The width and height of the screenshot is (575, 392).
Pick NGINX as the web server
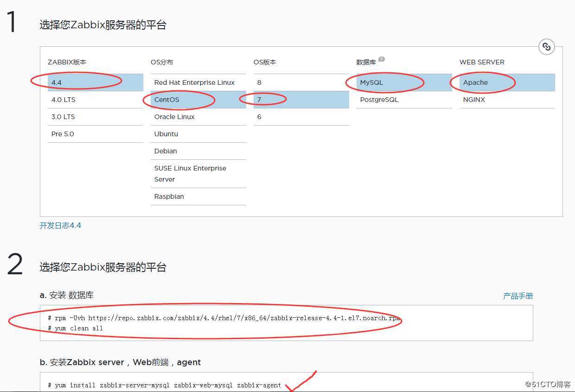click(x=507, y=100)
